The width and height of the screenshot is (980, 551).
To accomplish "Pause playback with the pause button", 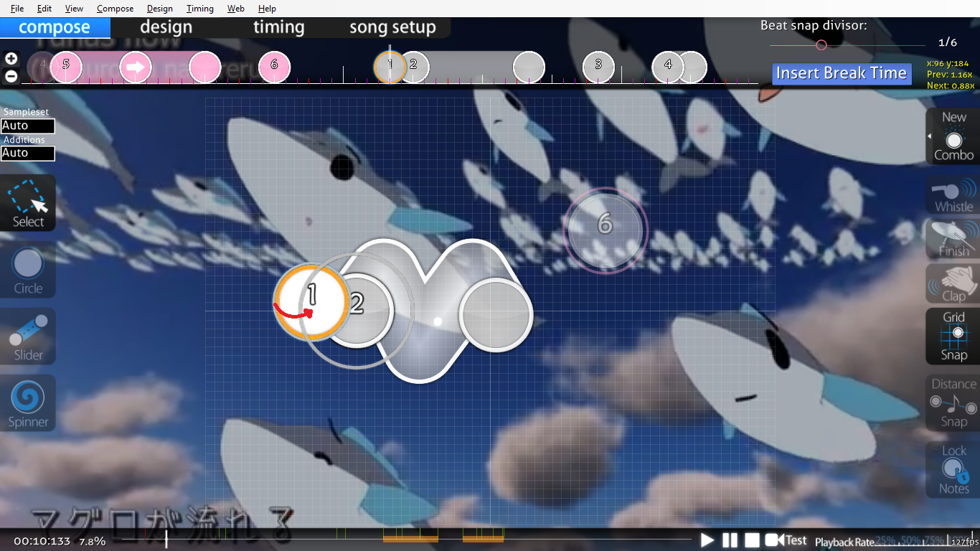I will pos(730,540).
